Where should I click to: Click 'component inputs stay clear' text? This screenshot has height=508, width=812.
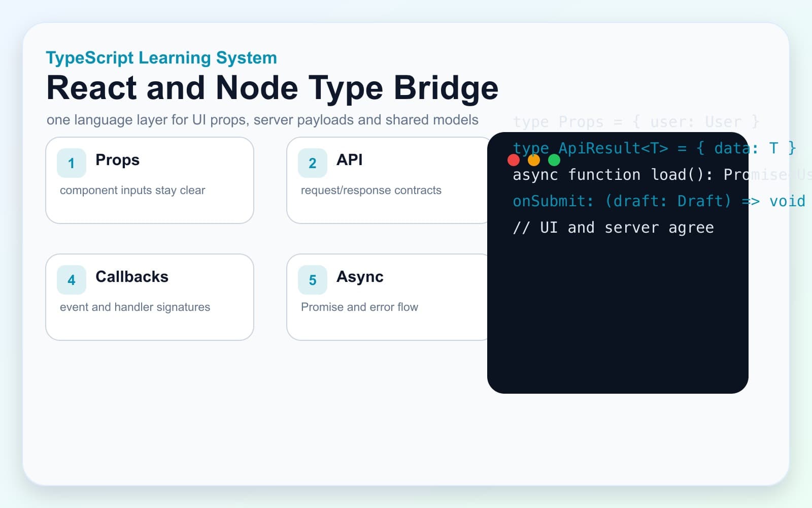point(132,190)
